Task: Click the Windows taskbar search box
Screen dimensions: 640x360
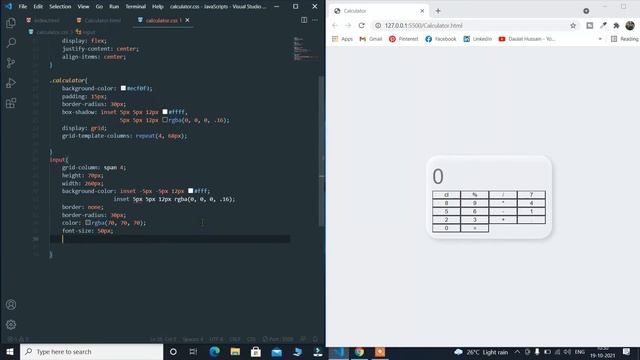Action: (x=91, y=351)
